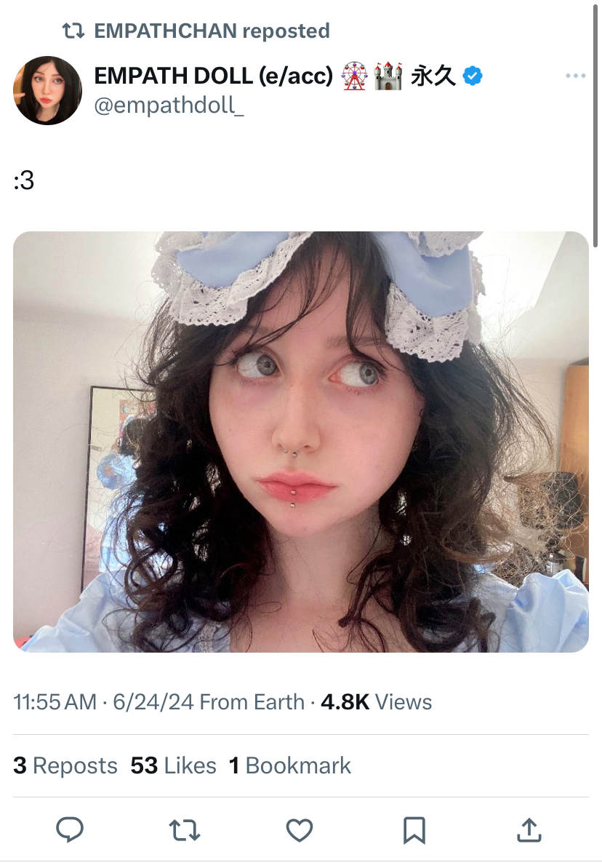Click EMPATHCHAN reposted label

(x=212, y=31)
